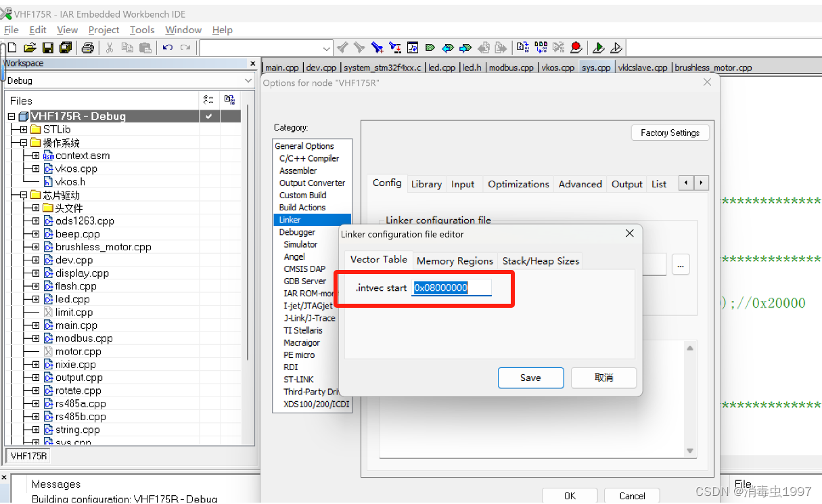Click the Save All toolbar icon

(x=65, y=47)
